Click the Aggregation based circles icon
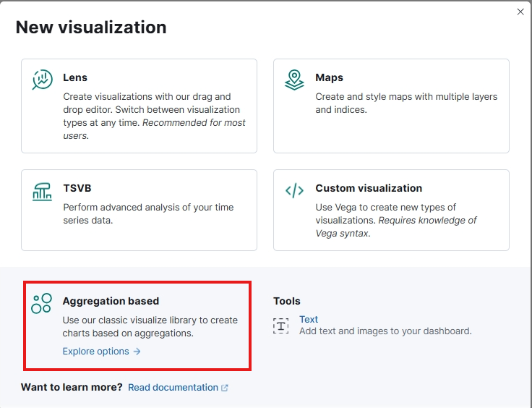Screen dimensions: 532x408 point(42,303)
